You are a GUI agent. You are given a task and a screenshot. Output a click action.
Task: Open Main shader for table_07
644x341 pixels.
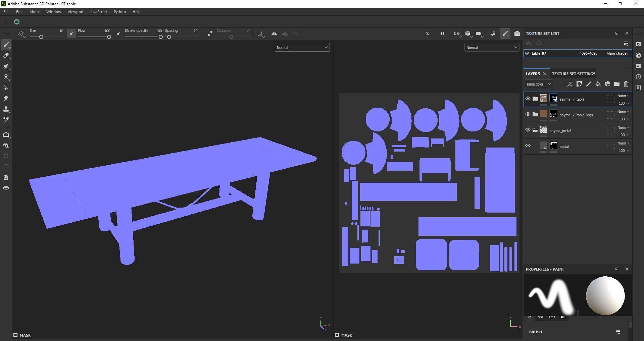point(617,53)
